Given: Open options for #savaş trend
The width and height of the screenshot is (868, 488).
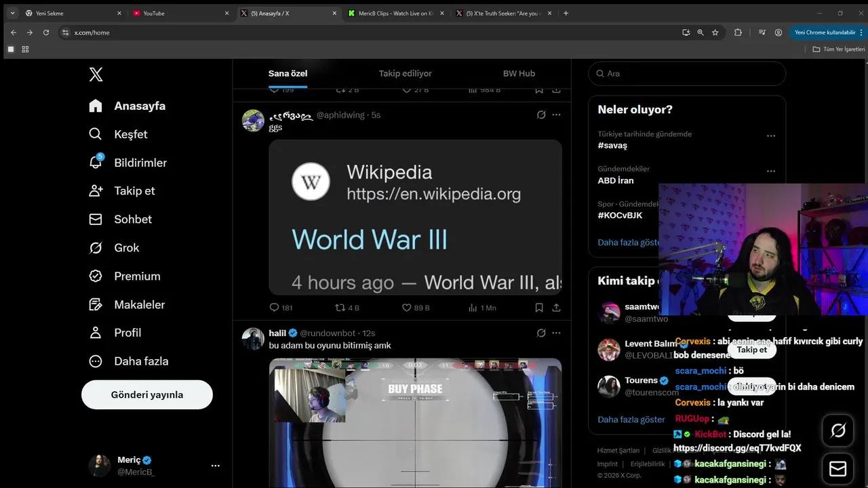Looking at the screenshot, I should point(770,136).
